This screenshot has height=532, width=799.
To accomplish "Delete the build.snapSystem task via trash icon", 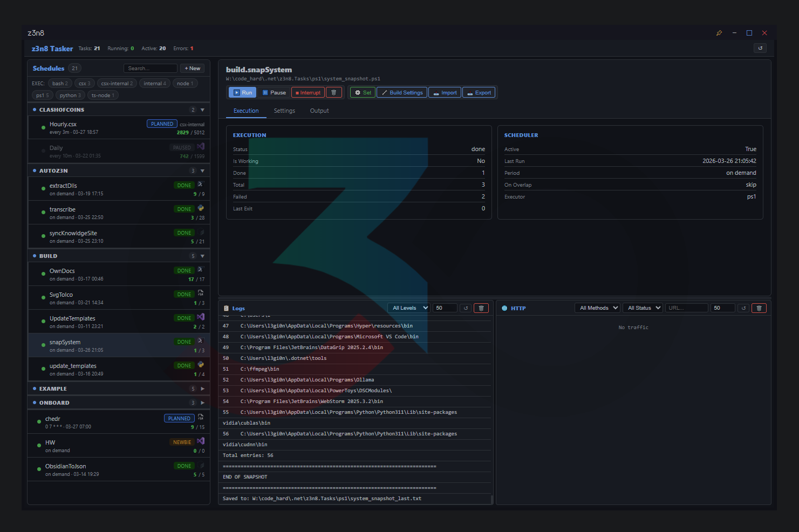I will (333, 93).
